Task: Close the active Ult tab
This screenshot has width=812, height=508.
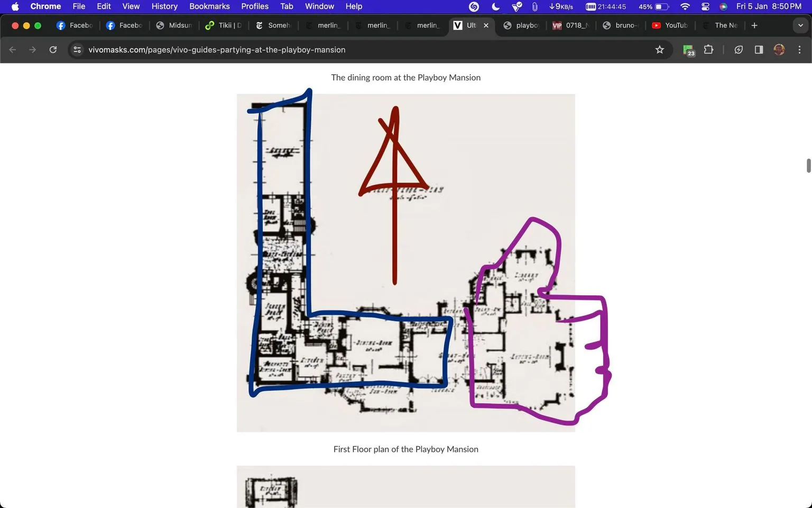Action: point(486,25)
